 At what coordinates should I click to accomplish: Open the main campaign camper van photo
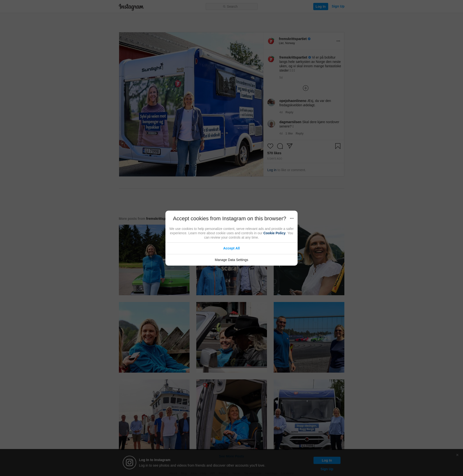tap(191, 105)
